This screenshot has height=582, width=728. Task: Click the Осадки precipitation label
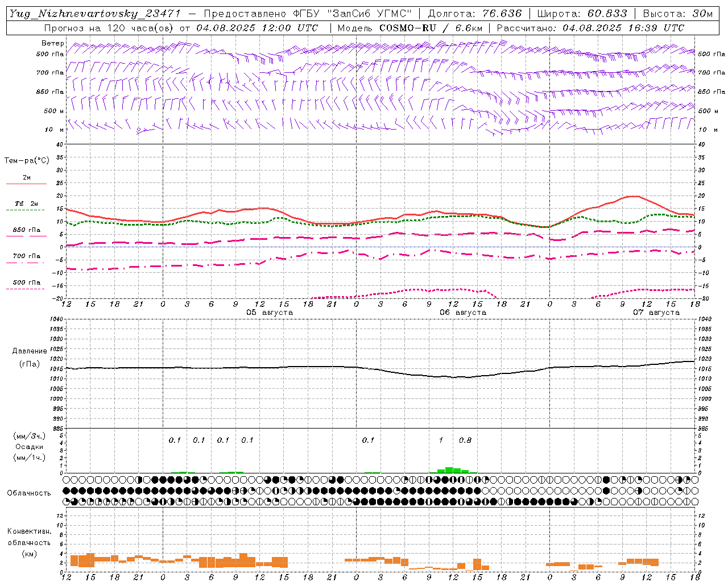click(x=30, y=447)
